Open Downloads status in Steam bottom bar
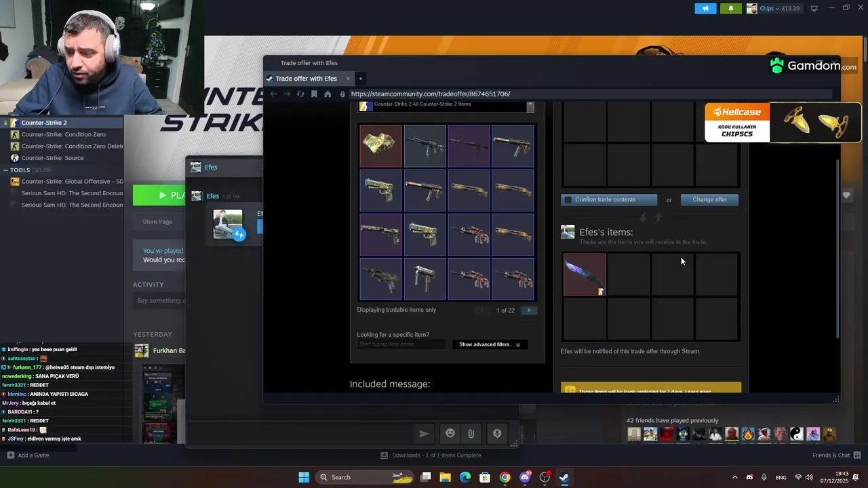The height and width of the screenshot is (488, 868). click(431, 455)
